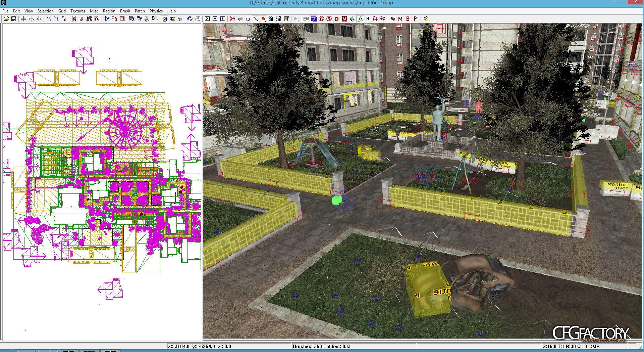644x352 pixels.
Task: Click the two red down arrows icon
Action: [375, 19]
